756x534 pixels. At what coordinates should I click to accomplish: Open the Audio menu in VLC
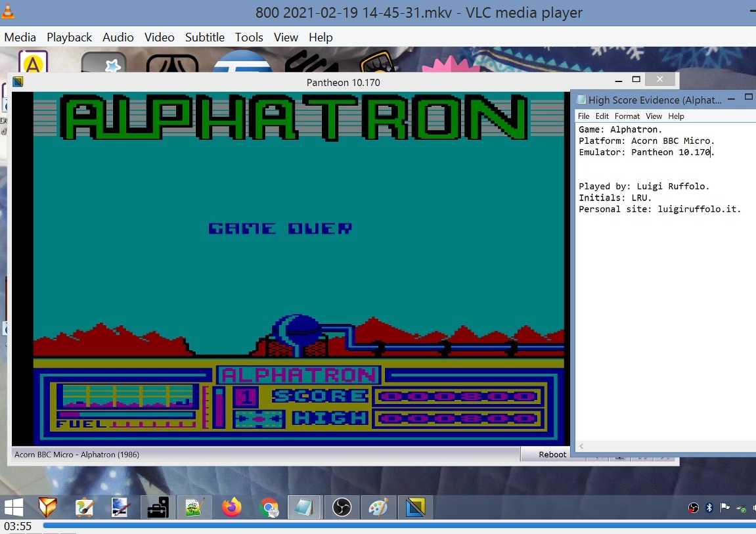[x=118, y=37]
